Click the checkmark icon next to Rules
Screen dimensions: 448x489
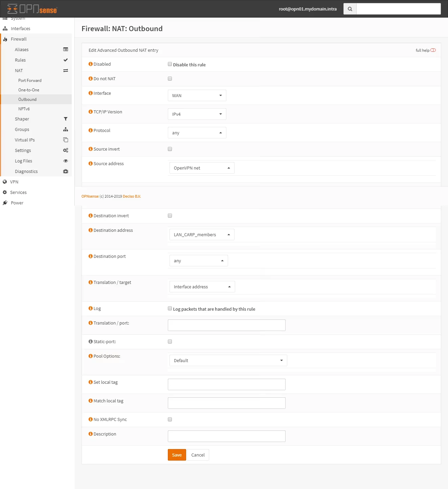[65, 60]
